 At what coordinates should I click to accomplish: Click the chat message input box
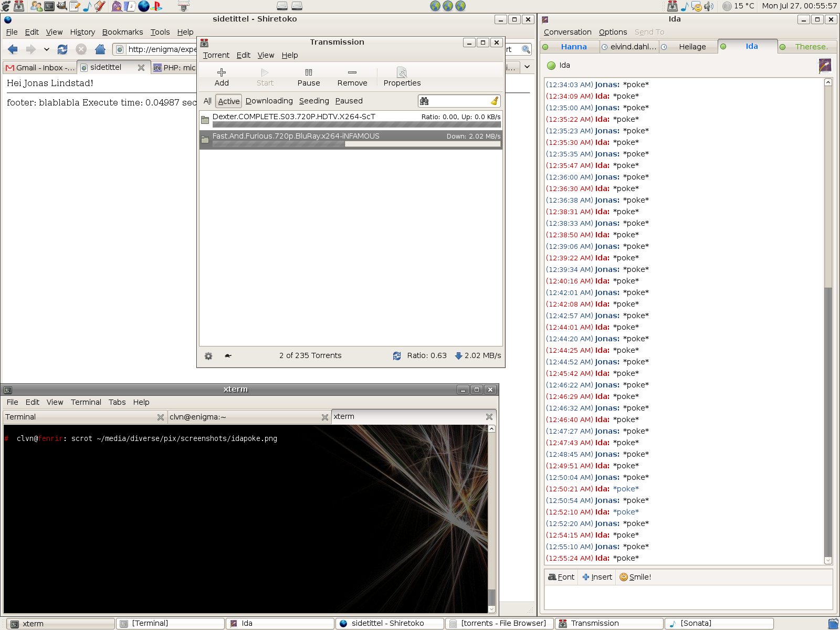[x=688, y=597]
